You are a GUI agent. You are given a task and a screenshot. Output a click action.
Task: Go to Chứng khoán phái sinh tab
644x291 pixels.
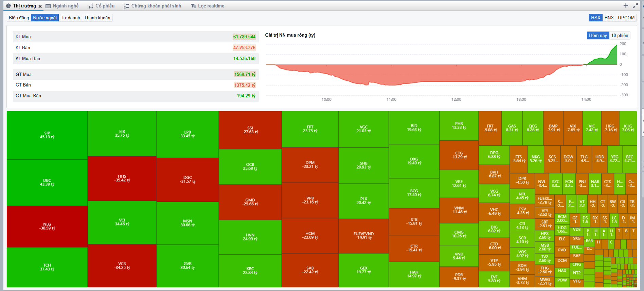[153, 6]
